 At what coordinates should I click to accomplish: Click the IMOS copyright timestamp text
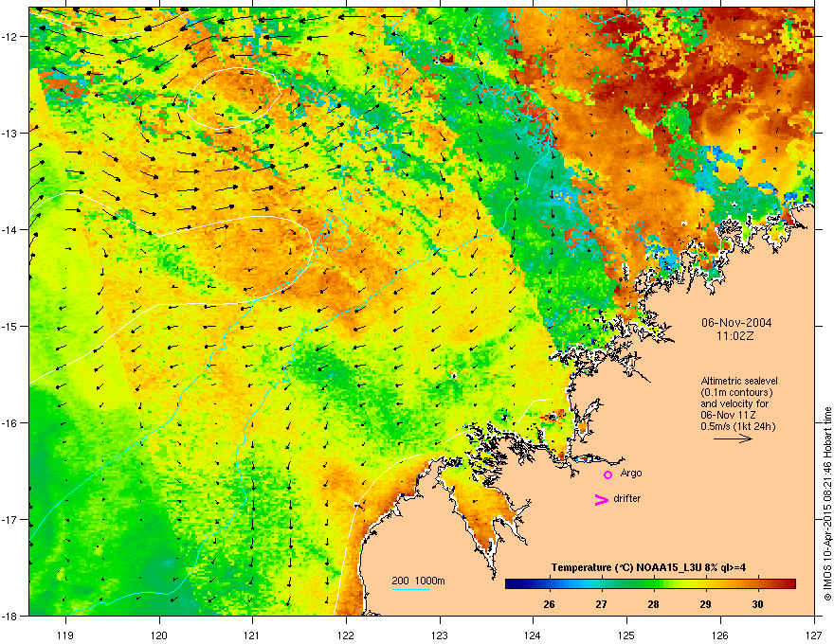coord(827,504)
